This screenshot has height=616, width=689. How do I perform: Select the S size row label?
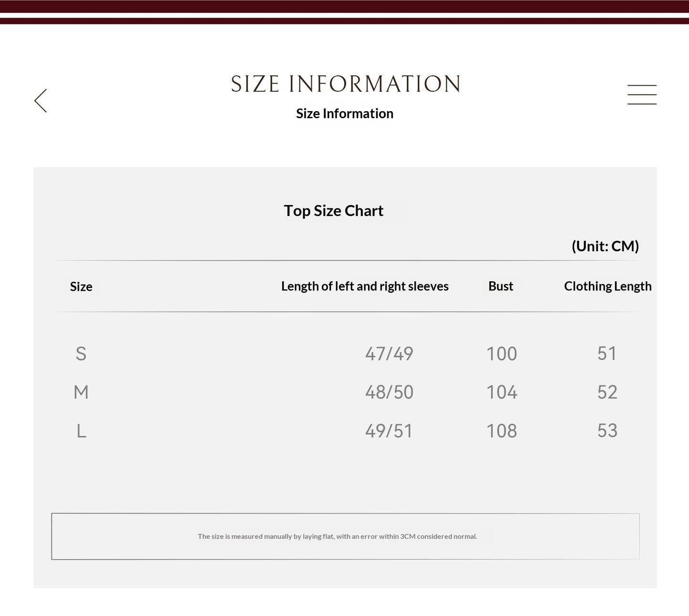pyautogui.click(x=81, y=354)
